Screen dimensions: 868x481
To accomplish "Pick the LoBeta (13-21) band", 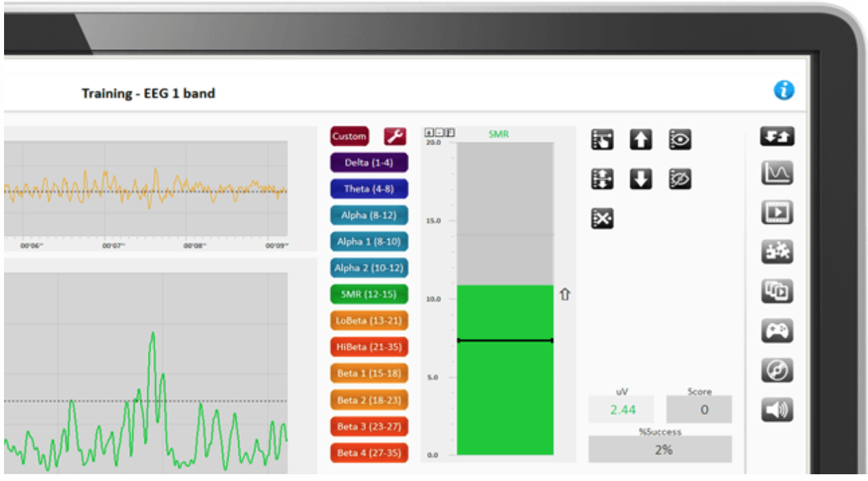I will (x=369, y=321).
